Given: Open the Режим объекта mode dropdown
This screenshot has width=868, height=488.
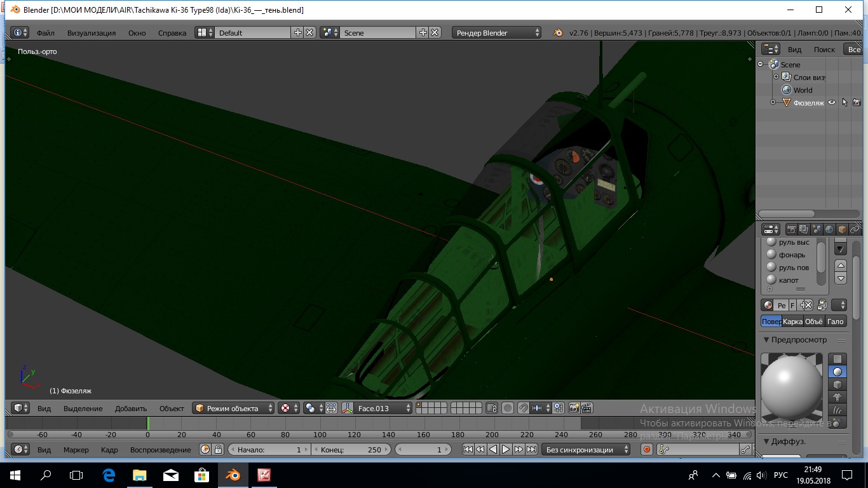Looking at the screenshot, I should [234, 408].
